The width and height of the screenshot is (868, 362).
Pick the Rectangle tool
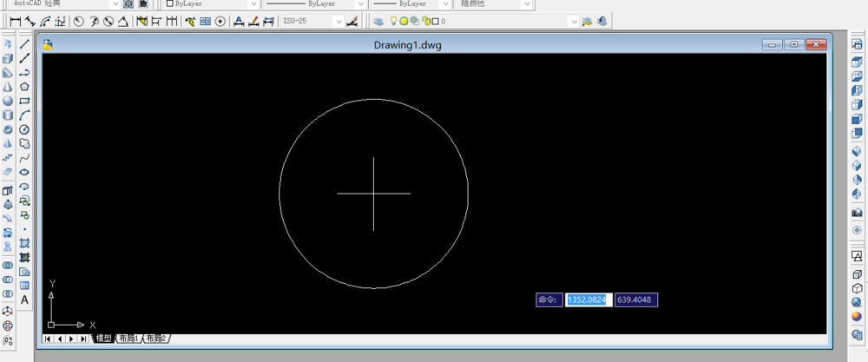pos(24,102)
